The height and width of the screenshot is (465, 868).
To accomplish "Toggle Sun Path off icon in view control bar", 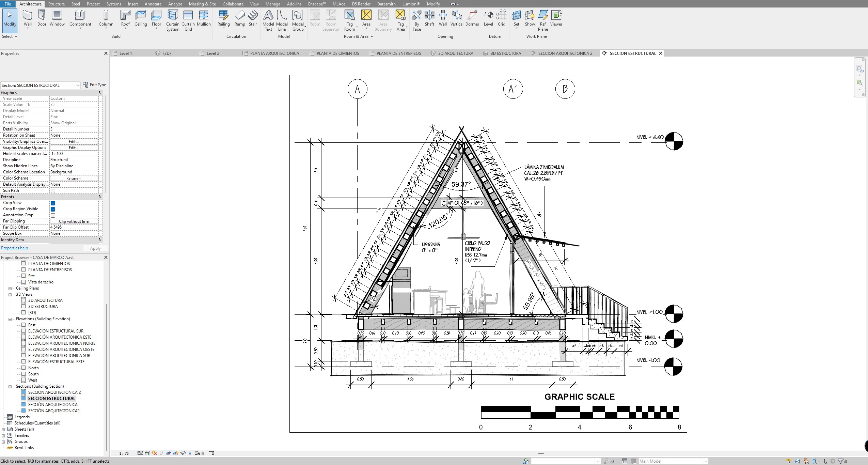I will tap(155, 453).
